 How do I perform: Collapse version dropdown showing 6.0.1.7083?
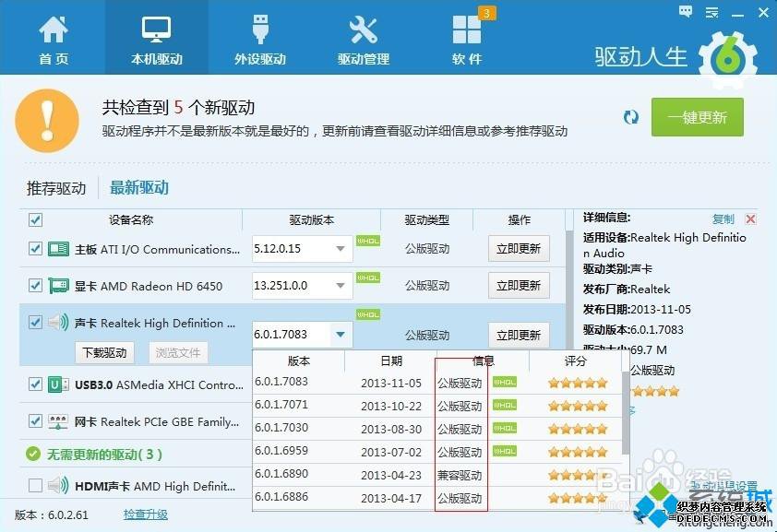tap(341, 335)
